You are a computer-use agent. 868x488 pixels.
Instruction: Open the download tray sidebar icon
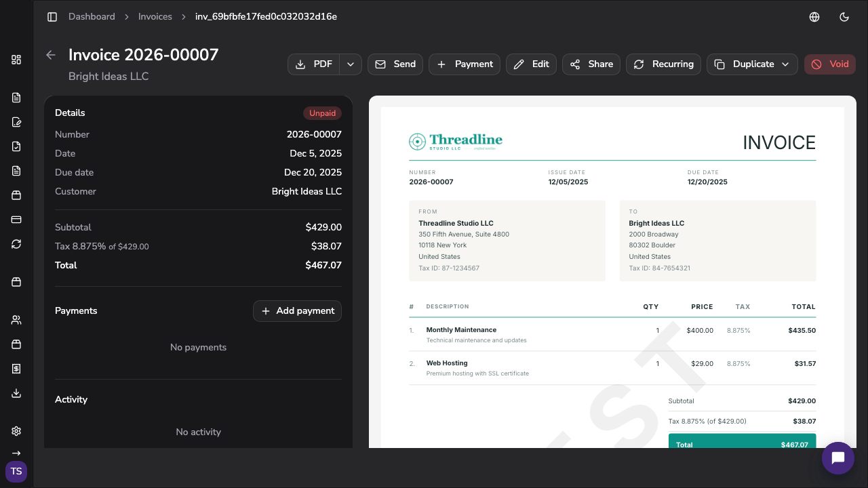pyautogui.click(x=16, y=393)
